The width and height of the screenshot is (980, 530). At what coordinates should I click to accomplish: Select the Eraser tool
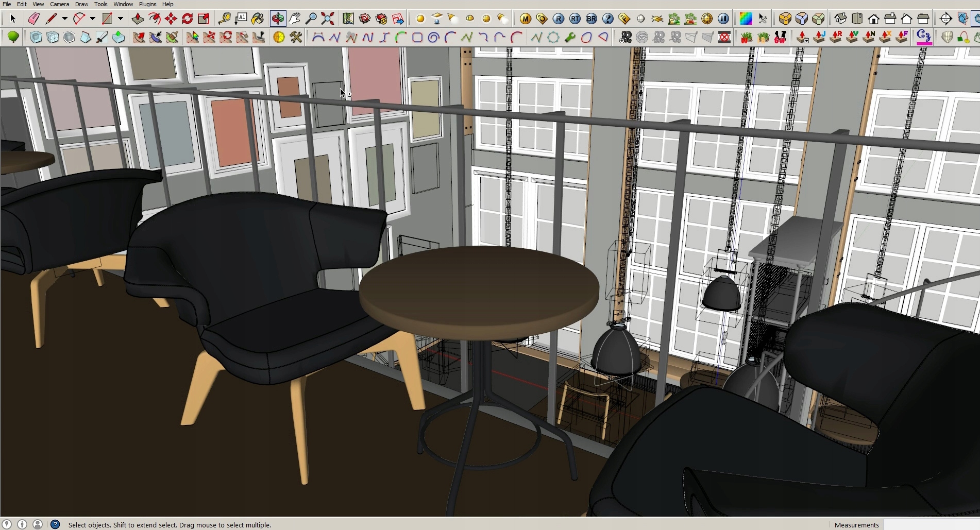(33, 19)
